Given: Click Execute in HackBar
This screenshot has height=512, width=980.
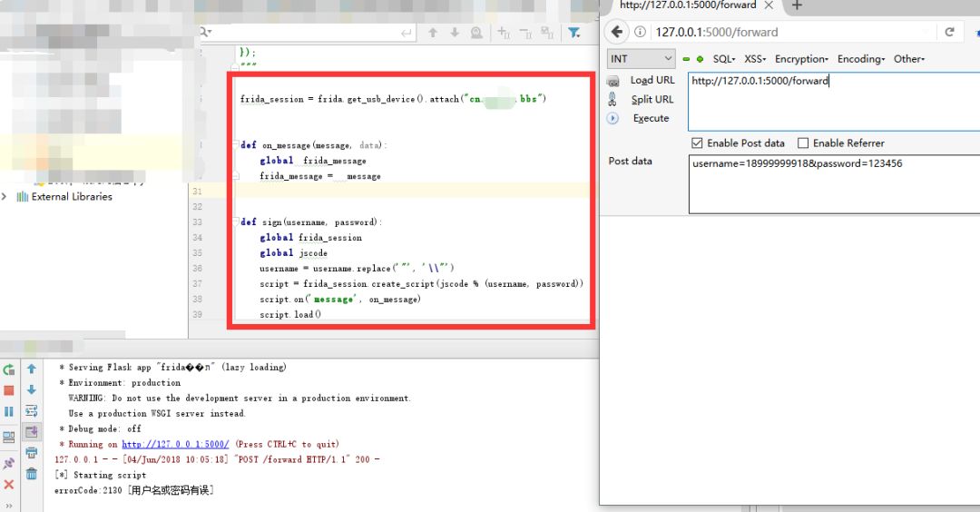Looking at the screenshot, I should (x=651, y=118).
